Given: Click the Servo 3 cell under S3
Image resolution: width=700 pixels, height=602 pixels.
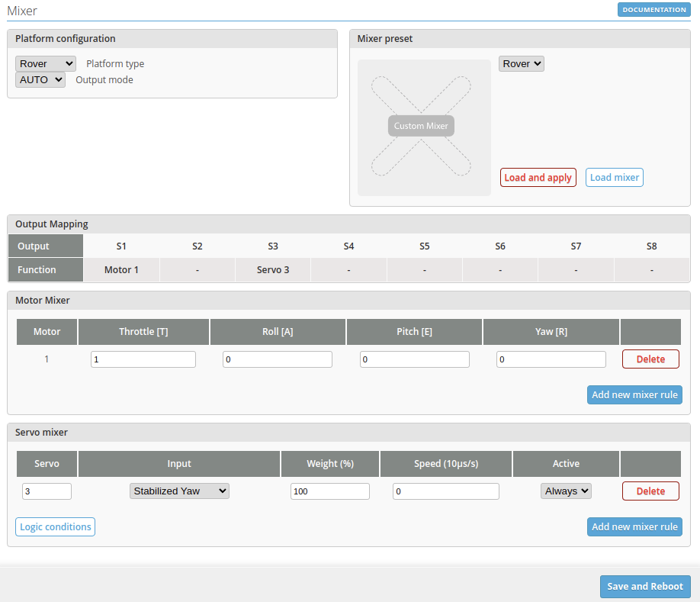Looking at the screenshot, I should point(273,269).
